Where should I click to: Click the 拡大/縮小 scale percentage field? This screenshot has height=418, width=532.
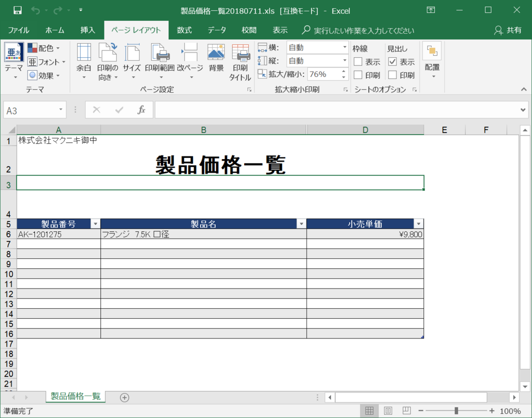pos(323,74)
